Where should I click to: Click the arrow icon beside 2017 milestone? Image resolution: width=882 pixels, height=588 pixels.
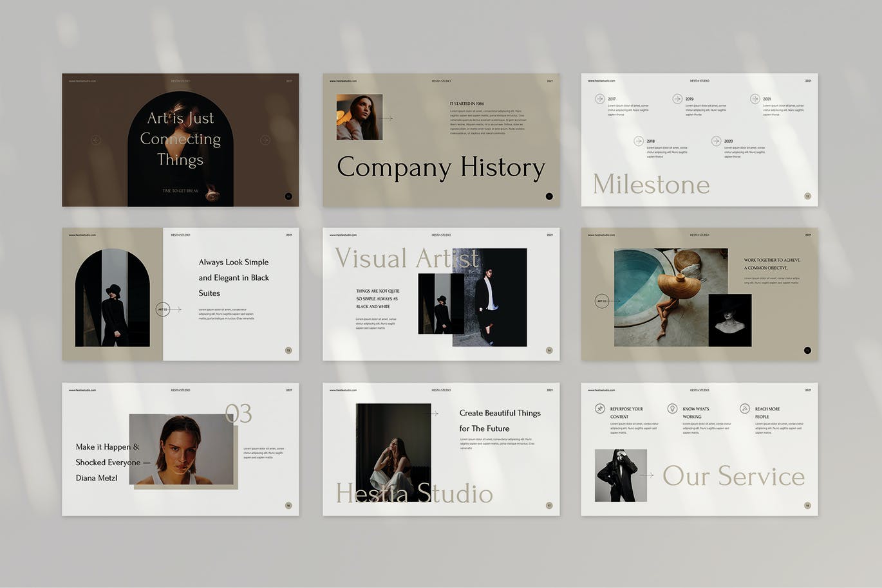599,99
